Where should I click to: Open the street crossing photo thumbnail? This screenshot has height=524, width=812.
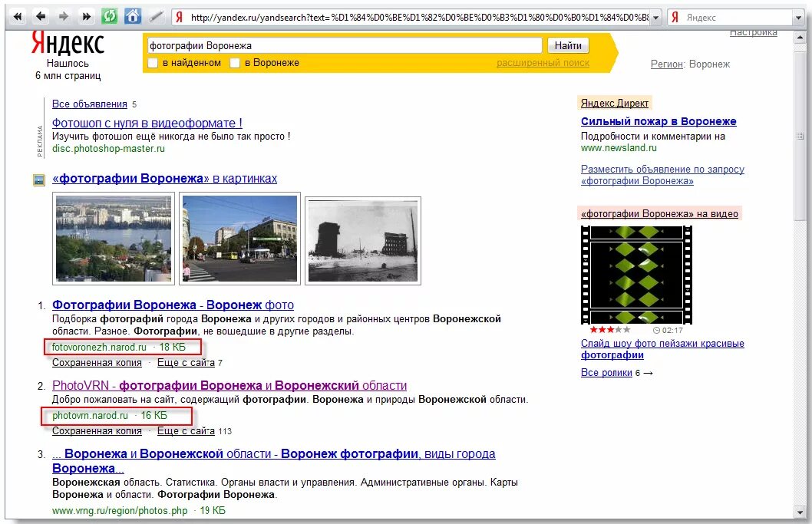(x=239, y=239)
